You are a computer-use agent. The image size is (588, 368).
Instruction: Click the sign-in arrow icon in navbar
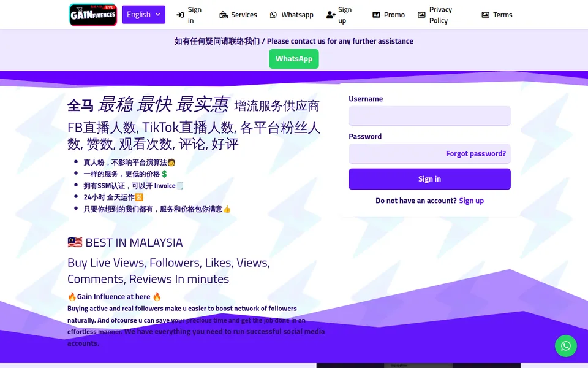(x=180, y=15)
